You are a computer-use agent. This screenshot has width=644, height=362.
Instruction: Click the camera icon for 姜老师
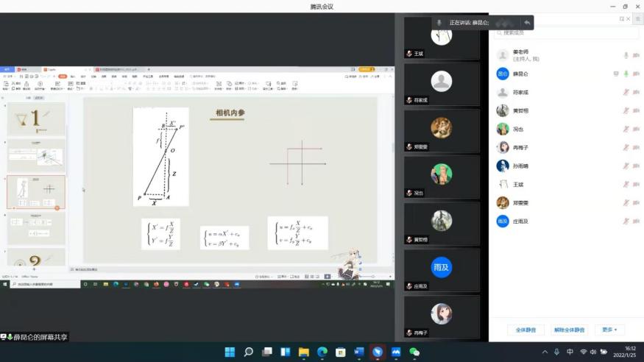636,55
